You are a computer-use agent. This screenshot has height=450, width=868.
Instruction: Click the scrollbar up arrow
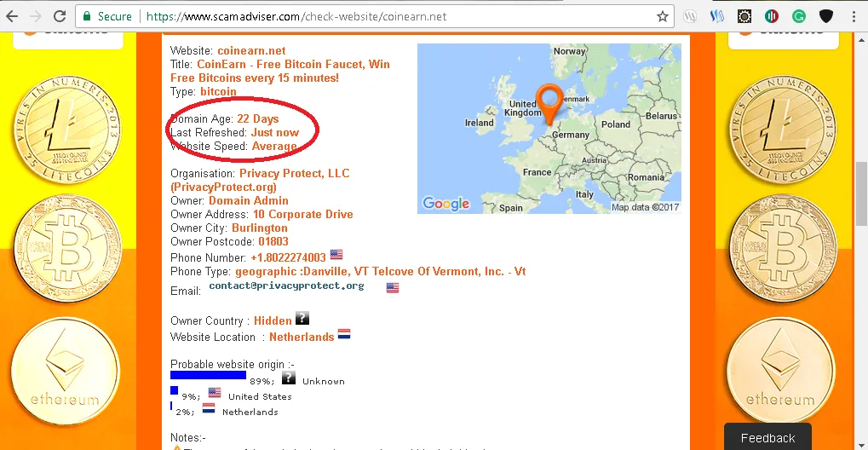[862, 40]
